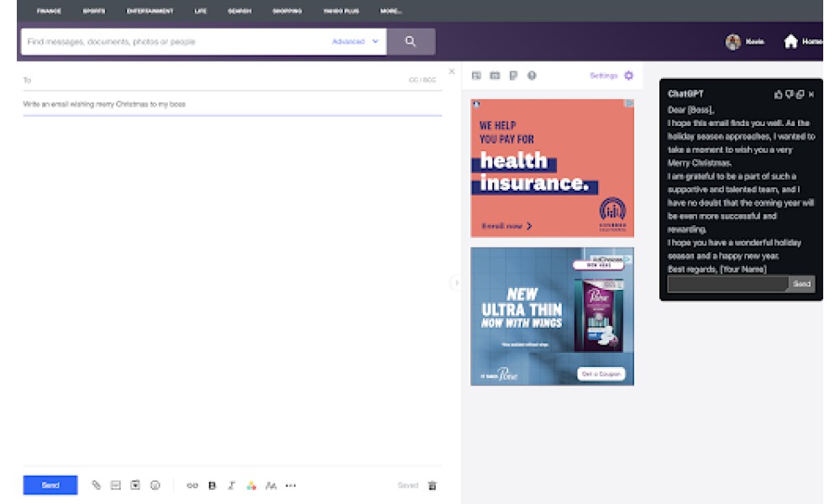
Task: Open the Sports menu
Action: point(94,11)
